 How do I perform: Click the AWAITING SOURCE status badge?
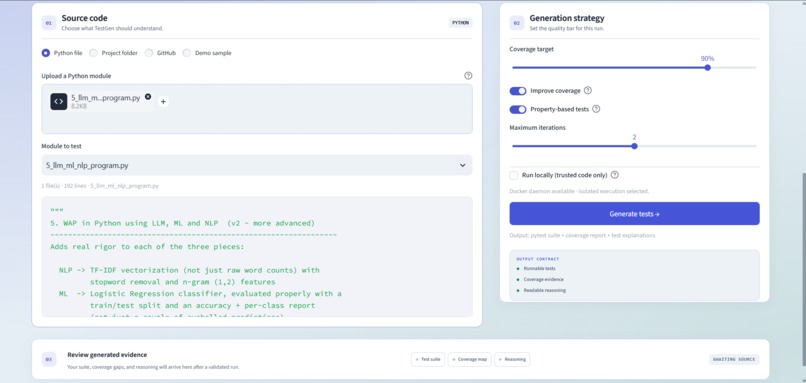(x=734, y=359)
